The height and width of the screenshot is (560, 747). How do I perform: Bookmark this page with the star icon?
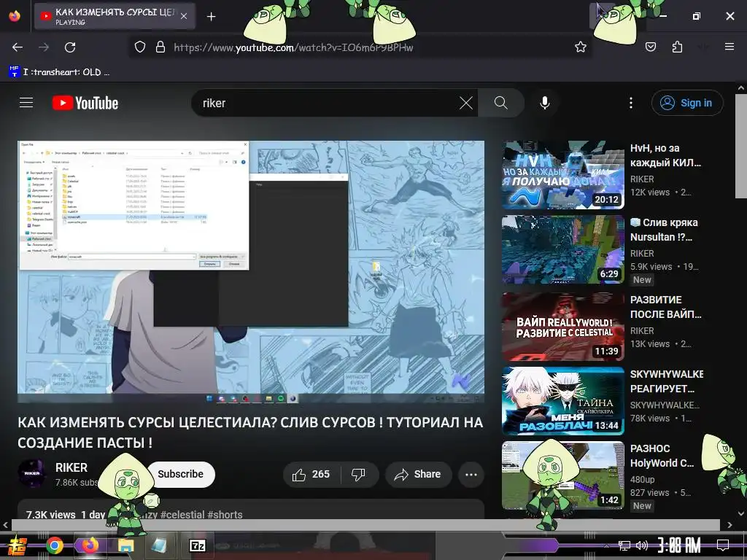click(x=580, y=47)
